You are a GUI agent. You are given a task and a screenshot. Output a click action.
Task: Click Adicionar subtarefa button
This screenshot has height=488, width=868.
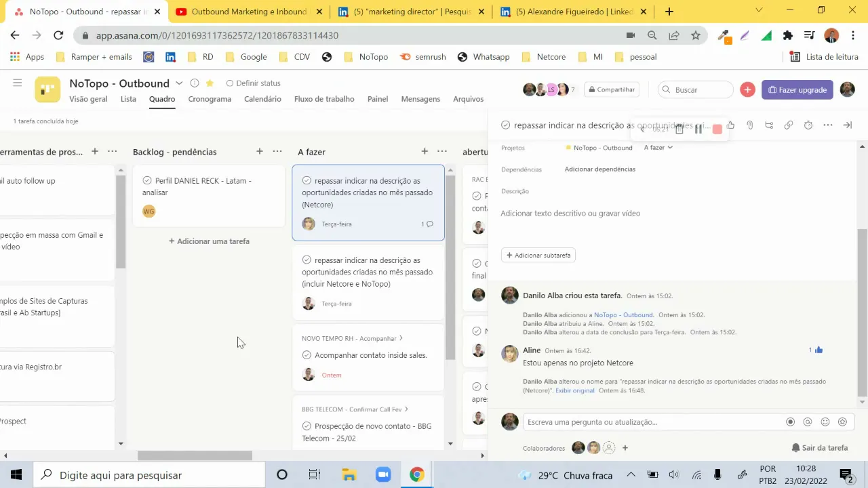[538, 256]
